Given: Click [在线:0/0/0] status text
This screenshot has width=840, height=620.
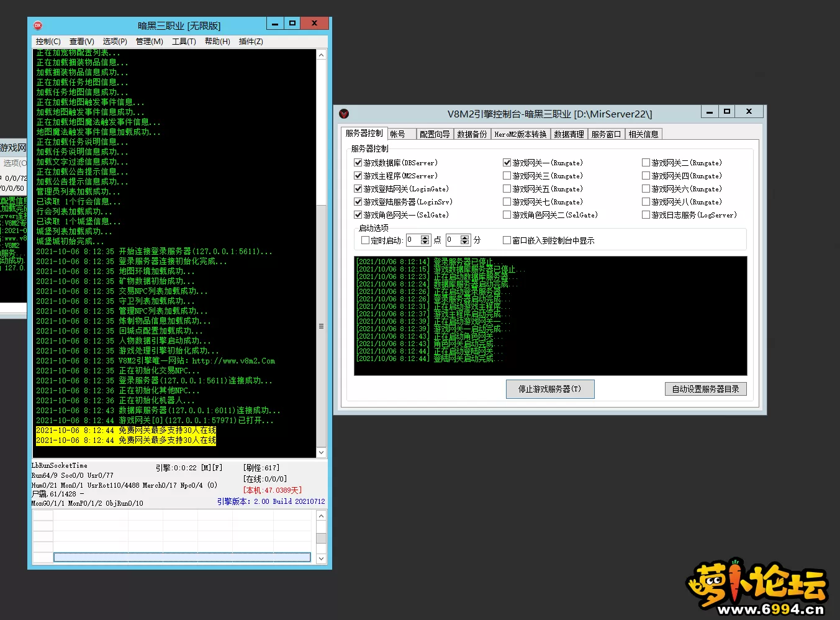Looking at the screenshot, I should [x=265, y=479].
